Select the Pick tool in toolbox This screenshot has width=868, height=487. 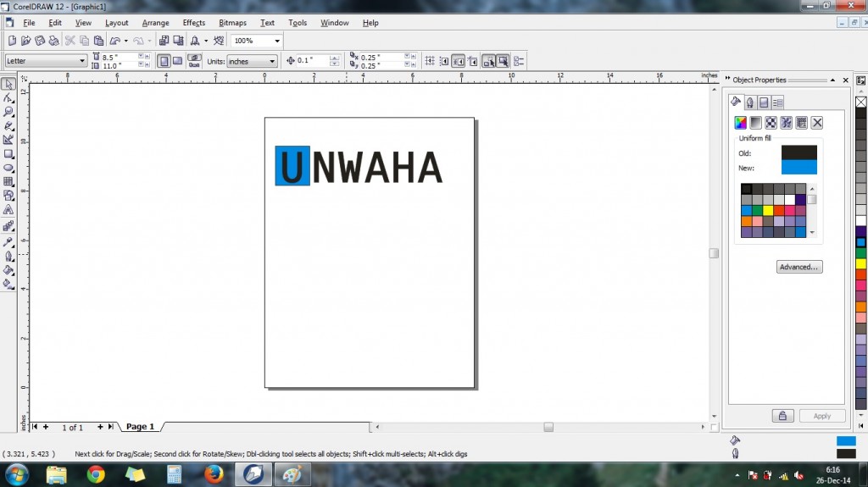pyautogui.click(x=8, y=84)
